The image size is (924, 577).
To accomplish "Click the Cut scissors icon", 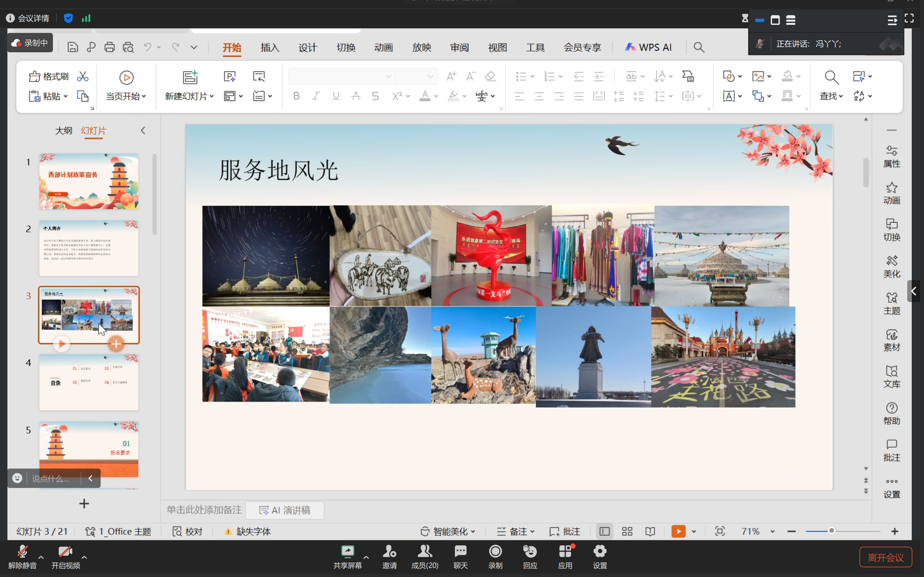I will pyautogui.click(x=82, y=76).
